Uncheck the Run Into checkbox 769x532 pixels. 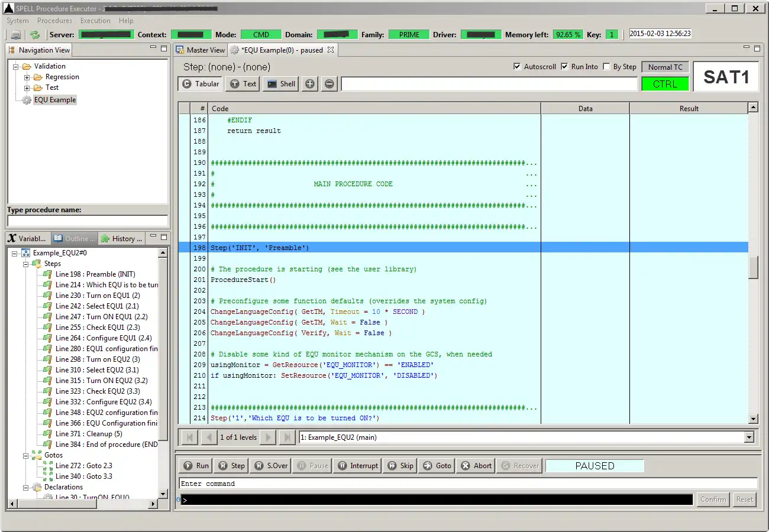[564, 67]
